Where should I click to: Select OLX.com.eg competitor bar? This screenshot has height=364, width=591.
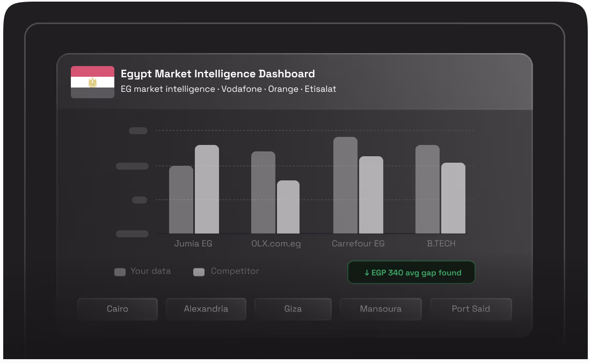pos(288,207)
